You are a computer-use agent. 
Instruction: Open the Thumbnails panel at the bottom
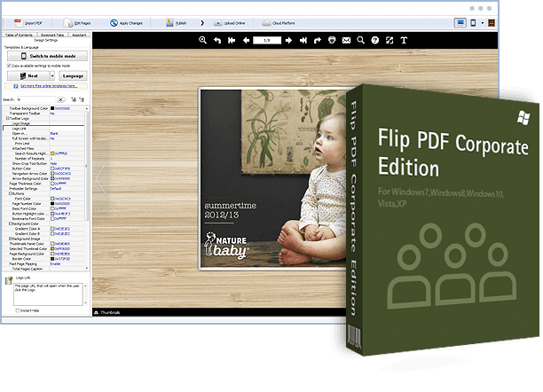(107, 312)
